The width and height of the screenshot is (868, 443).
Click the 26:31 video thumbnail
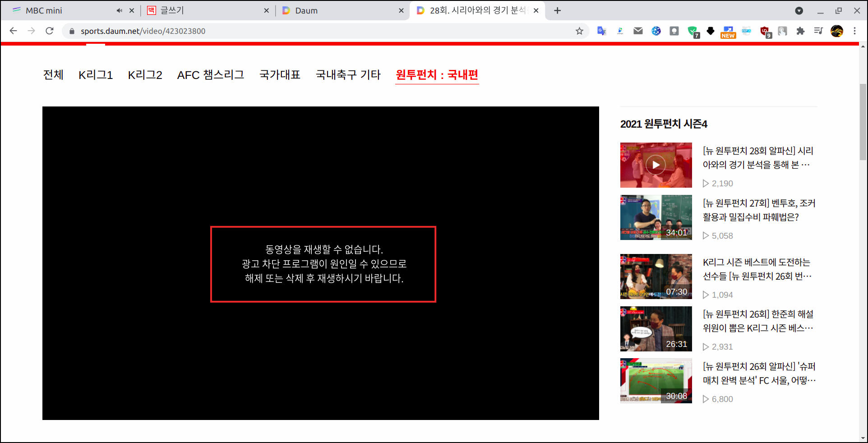[x=656, y=328]
